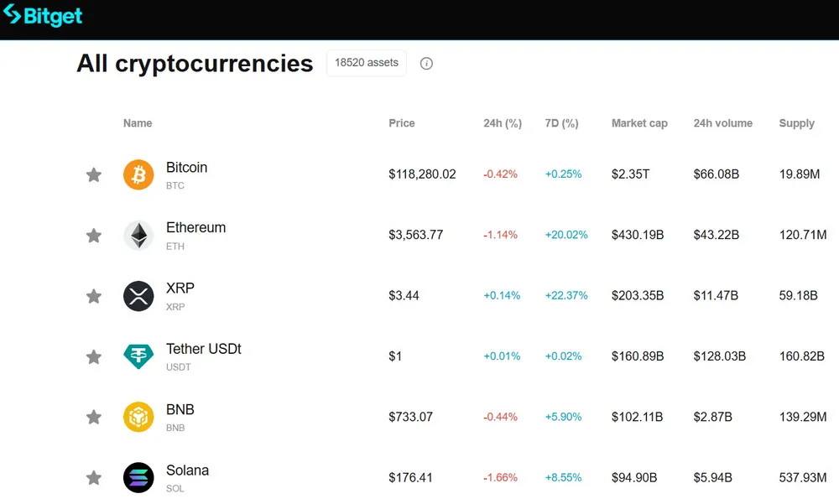Viewport: 839px width, 504px height.
Task: Toggle the favorite star for BNB
Action: 94,417
